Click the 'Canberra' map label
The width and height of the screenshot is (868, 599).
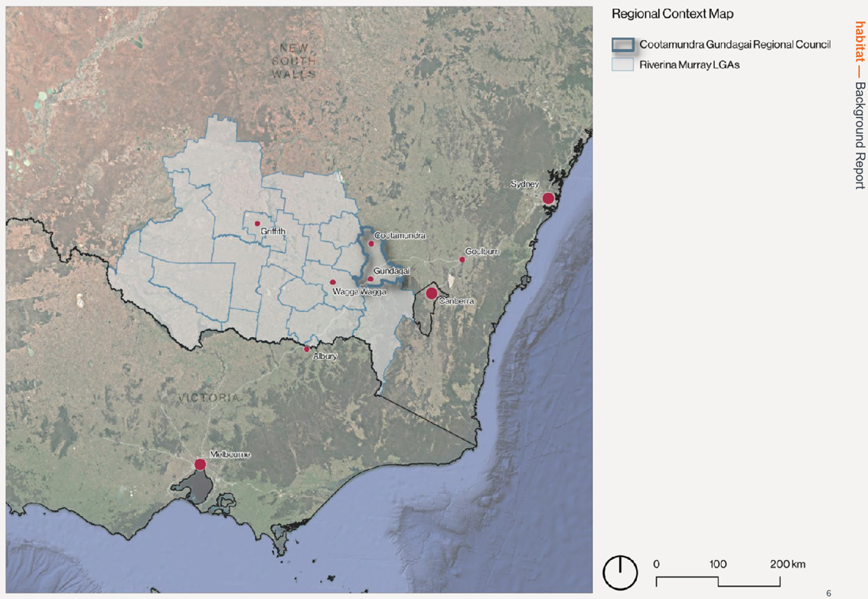click(456, 301)
